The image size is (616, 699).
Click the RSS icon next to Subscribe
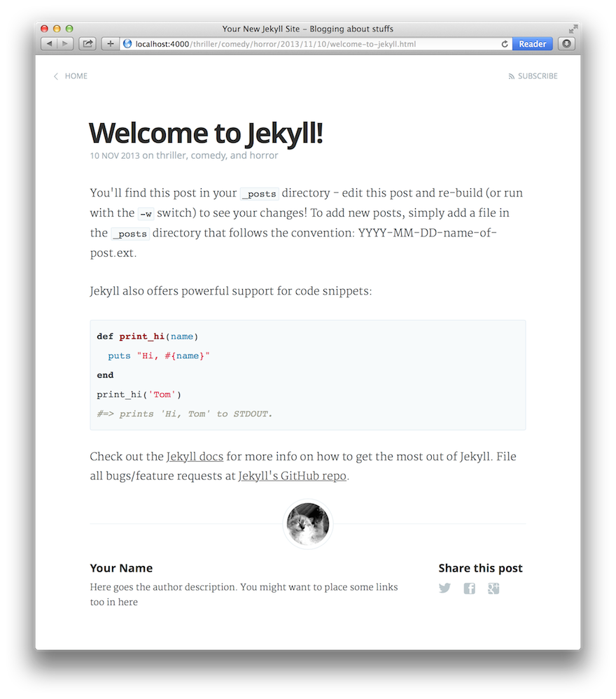tap(512, 76)
